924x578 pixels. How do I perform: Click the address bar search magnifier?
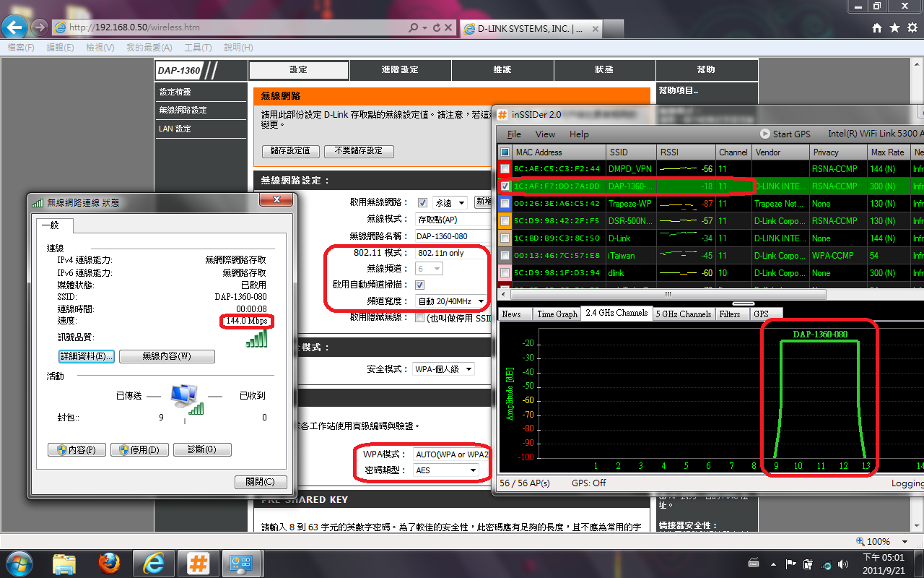click(413, 27)
